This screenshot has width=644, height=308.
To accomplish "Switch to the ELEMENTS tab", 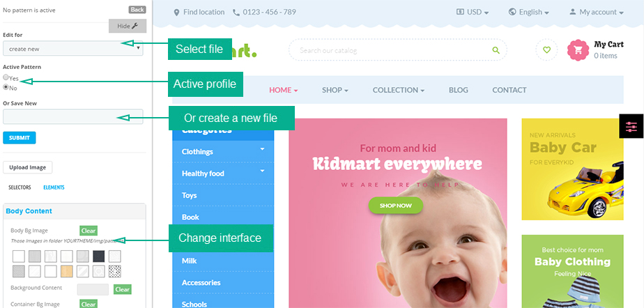I will [54, 187].
